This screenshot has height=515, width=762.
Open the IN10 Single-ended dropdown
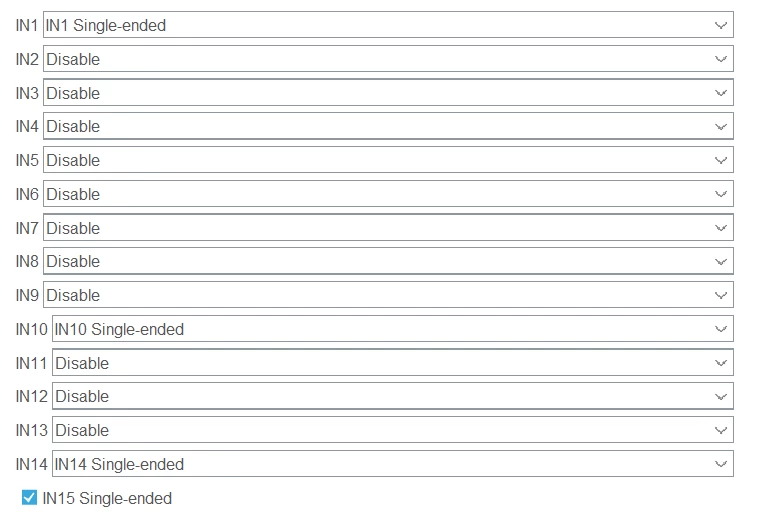tap(393, 329)
